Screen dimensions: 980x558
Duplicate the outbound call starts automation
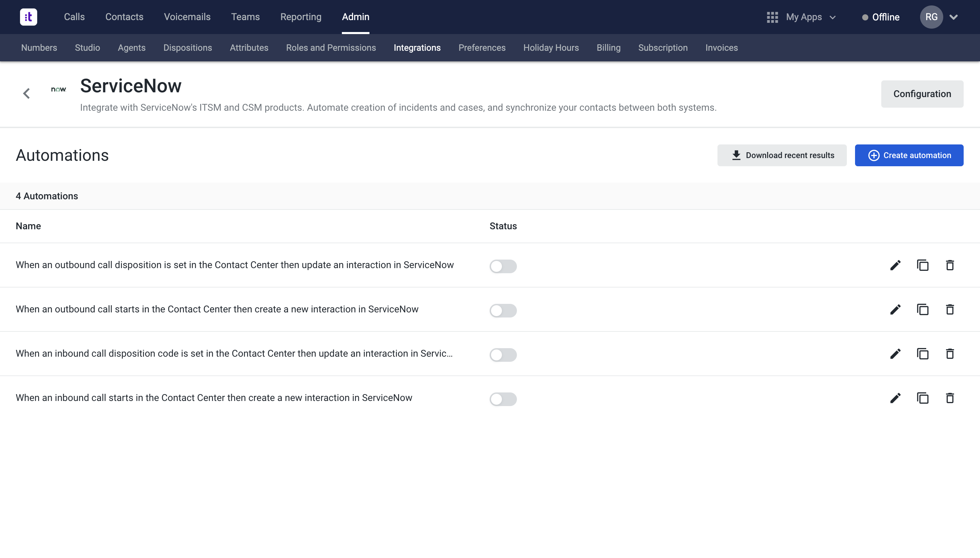[923, 309]
